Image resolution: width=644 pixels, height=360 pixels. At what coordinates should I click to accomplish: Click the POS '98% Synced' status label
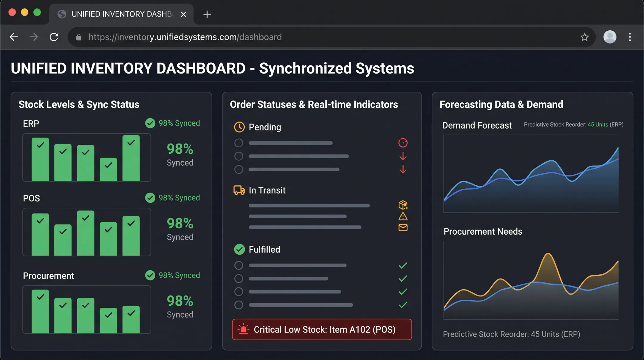[179, 198]
